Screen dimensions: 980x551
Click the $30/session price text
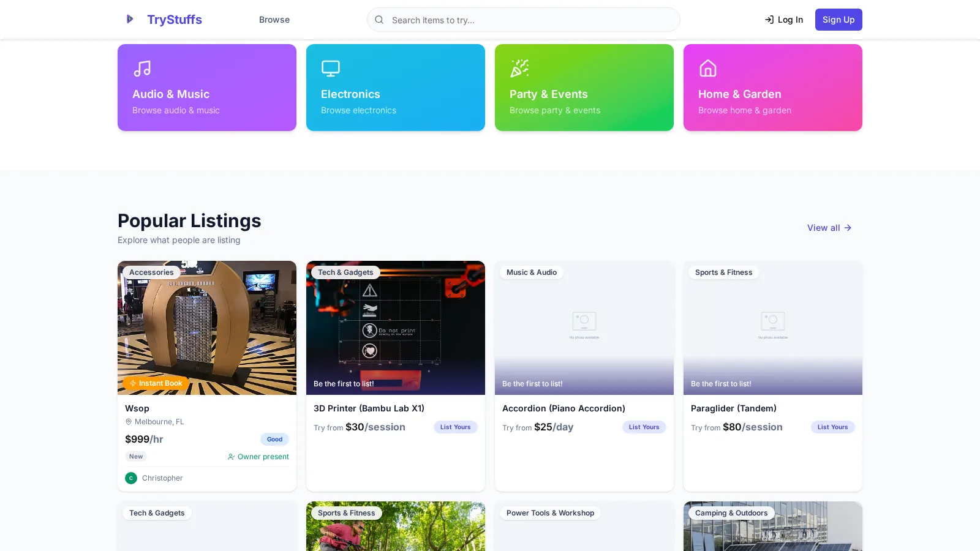pos(375,427)
